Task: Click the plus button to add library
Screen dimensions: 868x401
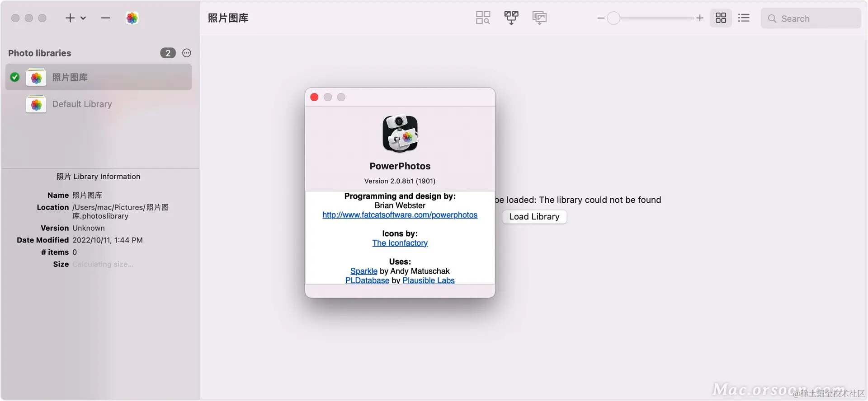Action: [70, 18]
